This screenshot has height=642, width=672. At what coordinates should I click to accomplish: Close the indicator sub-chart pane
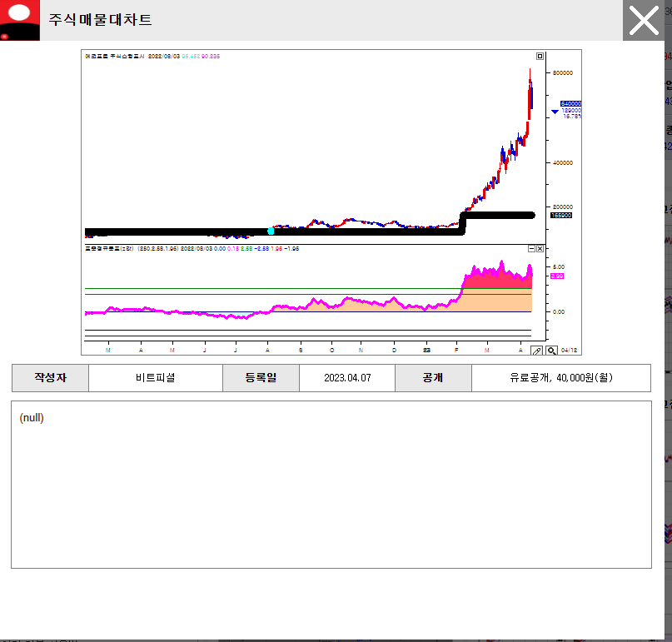540,248
